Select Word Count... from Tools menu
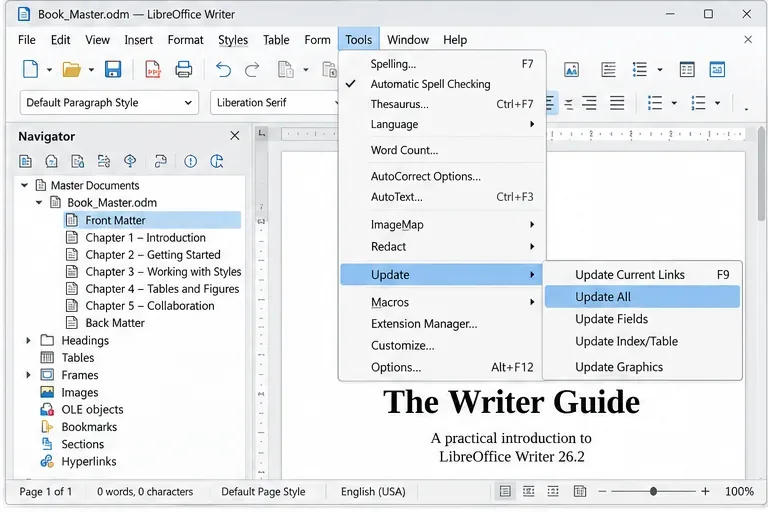The width and height of the screenshot is (768, 512). (x=442, y=150)
